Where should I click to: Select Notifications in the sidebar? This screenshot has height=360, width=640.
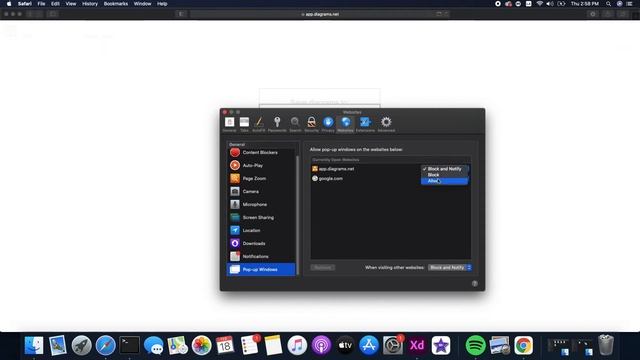click(261, 257)
